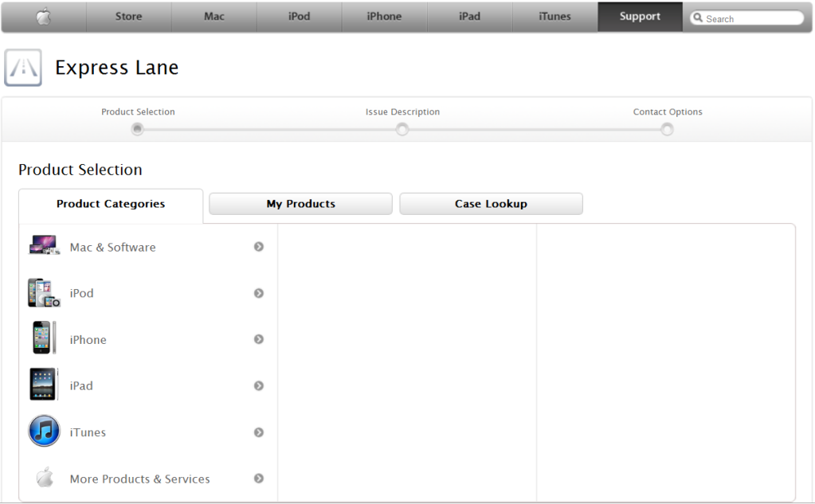Go to iPod in the top navigation
Viewport: 815px width, 504px height.
tap(300, 17)
